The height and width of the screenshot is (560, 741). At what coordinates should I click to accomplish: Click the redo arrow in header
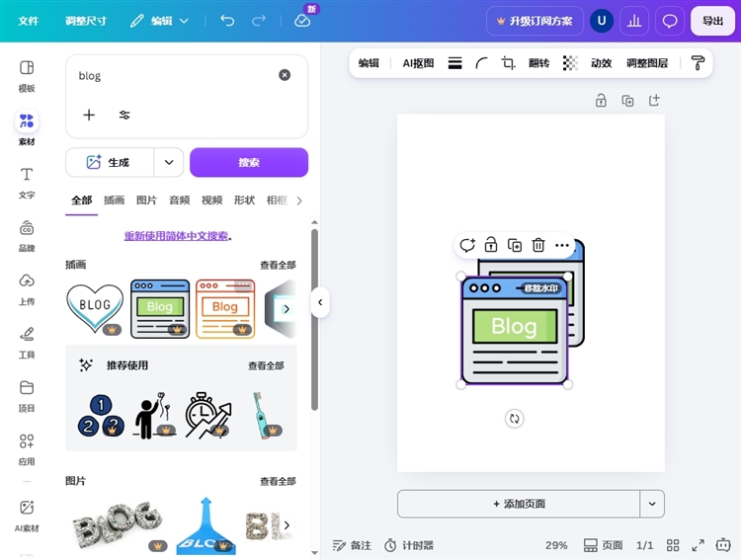pos(259,21)
